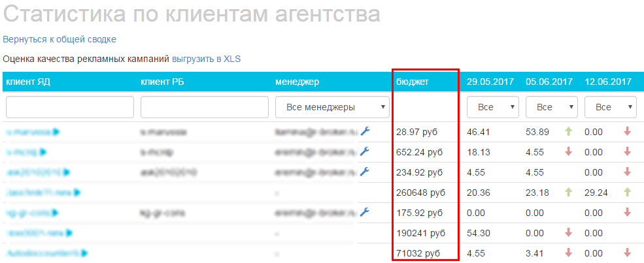Click last red down arrow in 28.97 руб row

click(x=627, y=132)
